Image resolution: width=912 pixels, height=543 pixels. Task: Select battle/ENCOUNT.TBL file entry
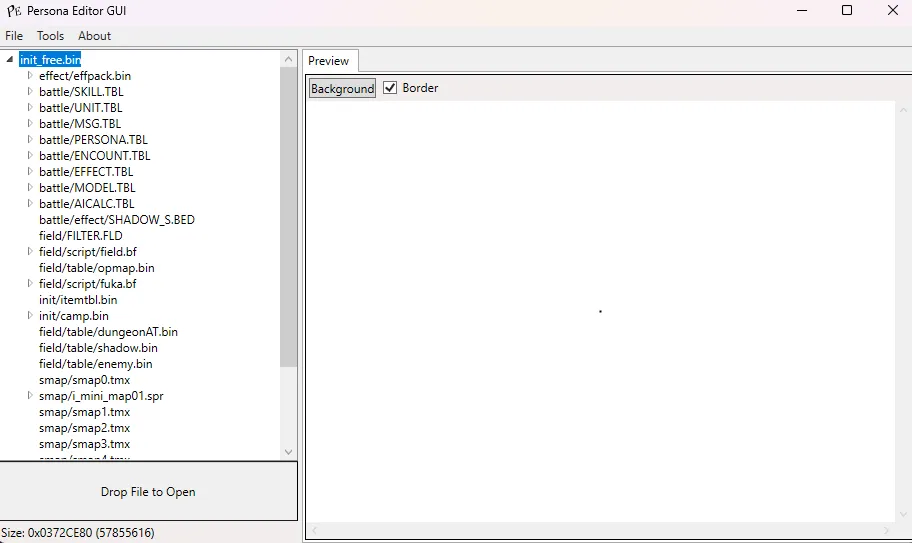click(x=94, y=156)
